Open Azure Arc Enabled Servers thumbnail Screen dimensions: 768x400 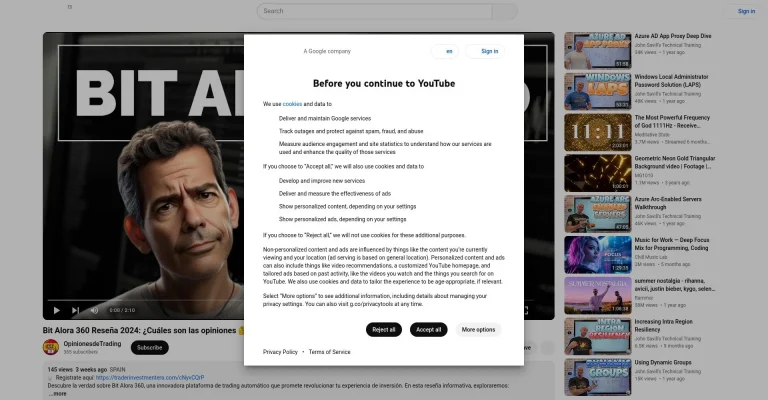pos(598,214)
